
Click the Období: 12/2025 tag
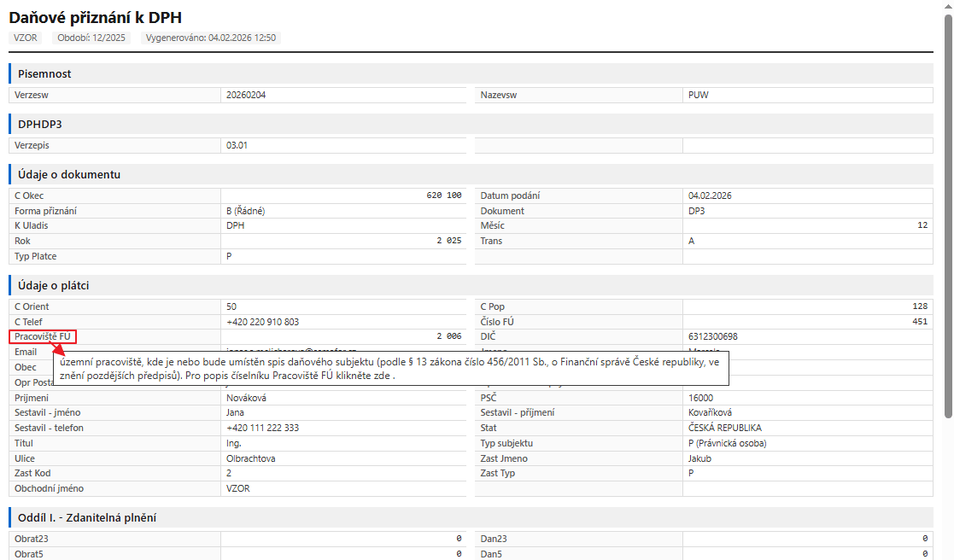click(91, 38)
